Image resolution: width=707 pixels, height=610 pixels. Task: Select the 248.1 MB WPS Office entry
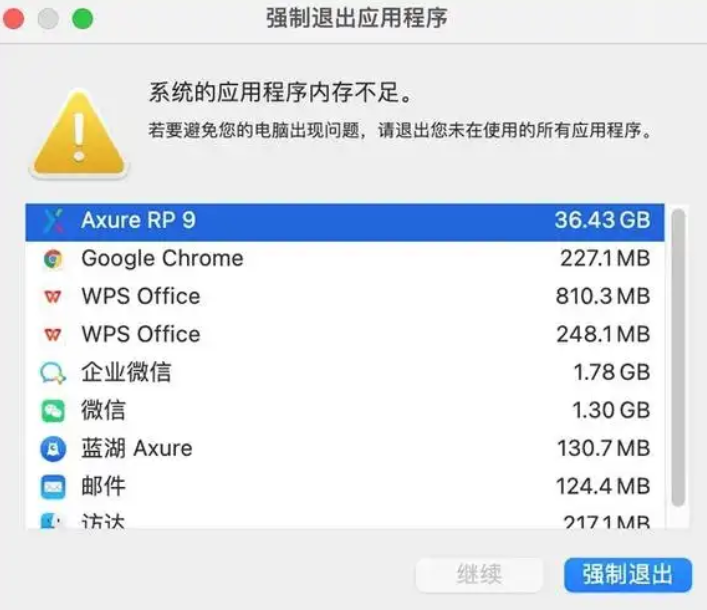[345, 335]
